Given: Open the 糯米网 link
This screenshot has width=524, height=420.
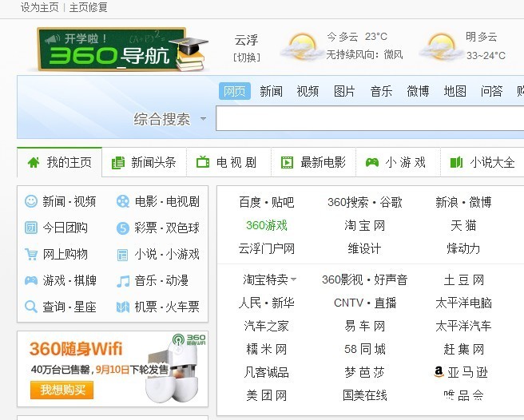Looking at the screenshot, I should pos(266,349).
